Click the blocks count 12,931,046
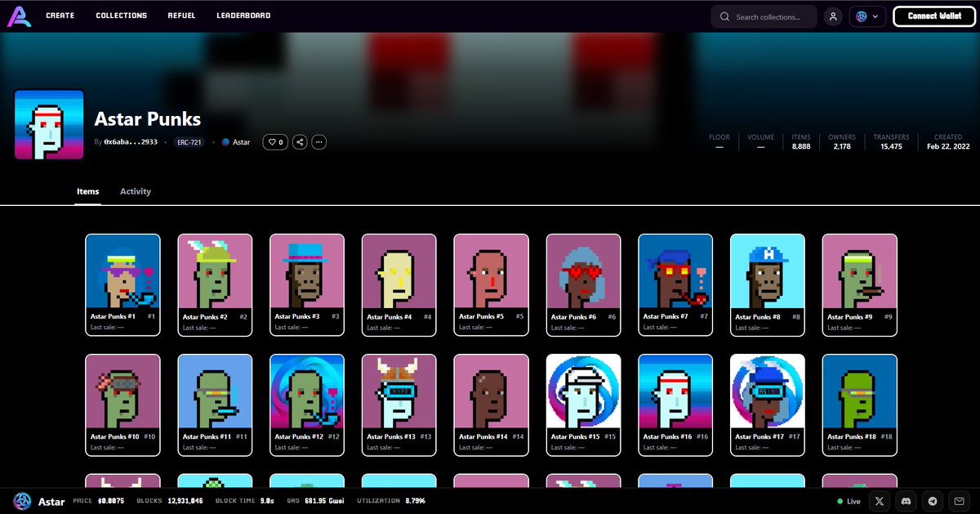This screenshot has height=514, width=980. tap(185, 501)
